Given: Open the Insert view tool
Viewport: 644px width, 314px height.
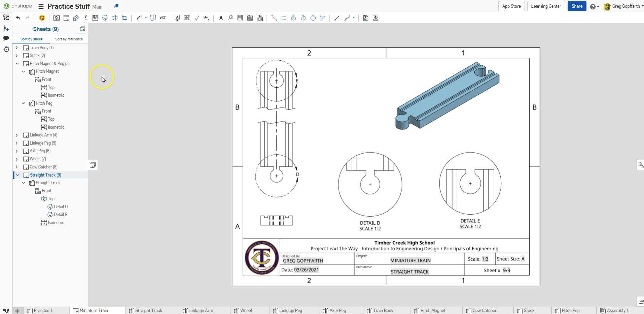Looking at the screenshot, I should coord(57,18).
